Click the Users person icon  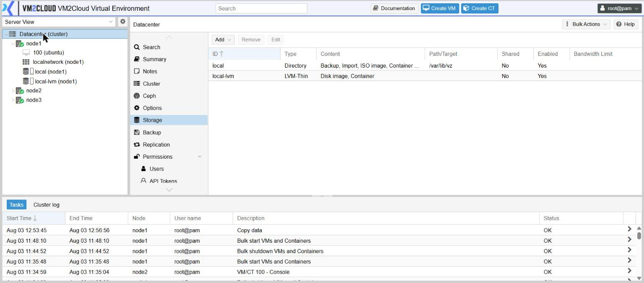tap(143, 169)
